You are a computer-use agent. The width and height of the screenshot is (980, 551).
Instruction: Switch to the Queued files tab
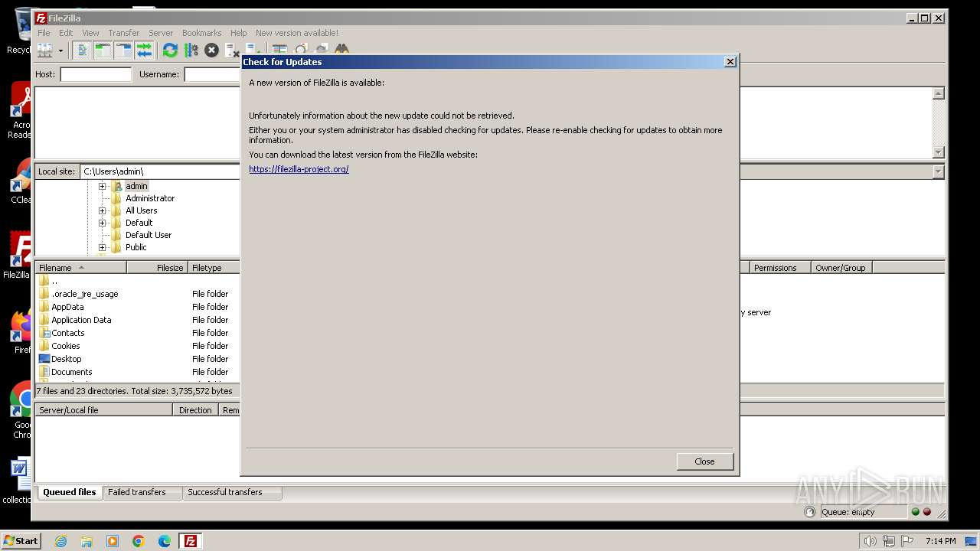pos(69,493)
